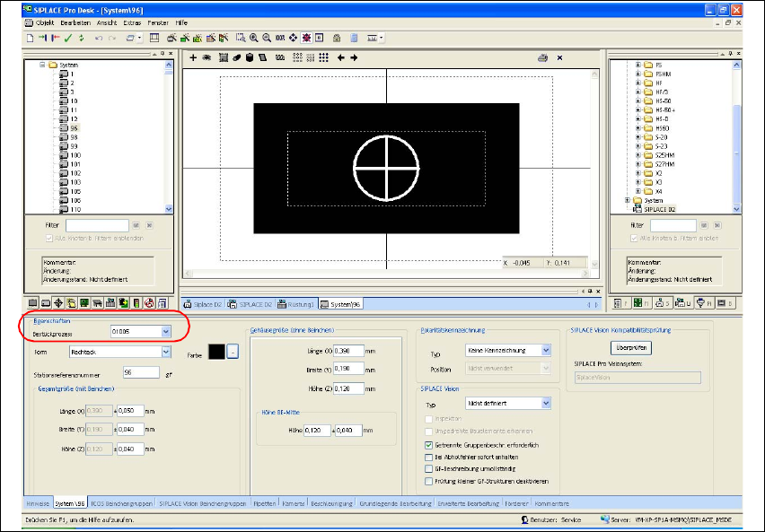Viewport: 765px width, 532px height.
Task: Enable 'Bei Abholfehler sofort anhalten' checkbox
Action: pos(427,456)
